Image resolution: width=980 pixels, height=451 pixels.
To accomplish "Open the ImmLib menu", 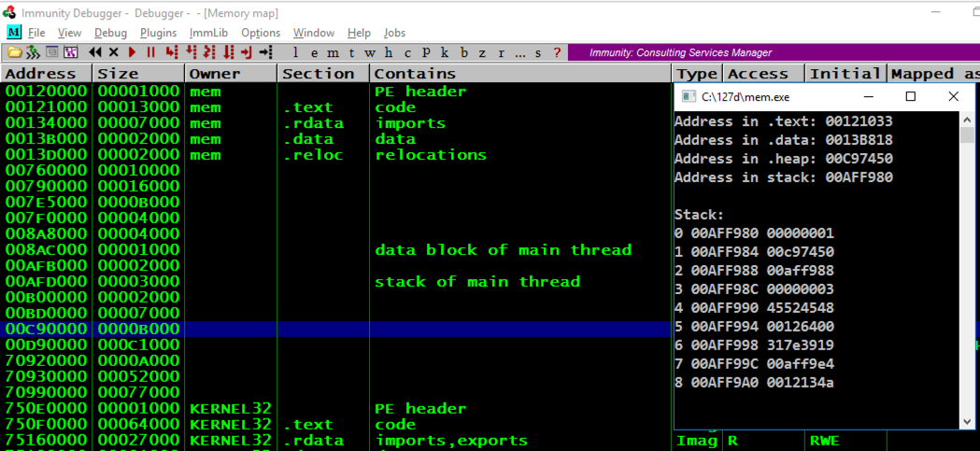I will point(208,33).
